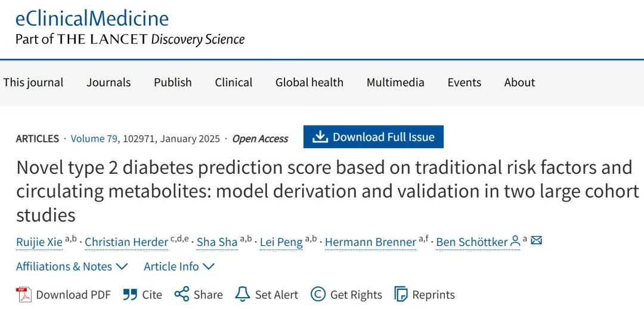Viewport: 644px width, 309px height.
Task: Click the Share network icon
Action: tap(181, 294)
